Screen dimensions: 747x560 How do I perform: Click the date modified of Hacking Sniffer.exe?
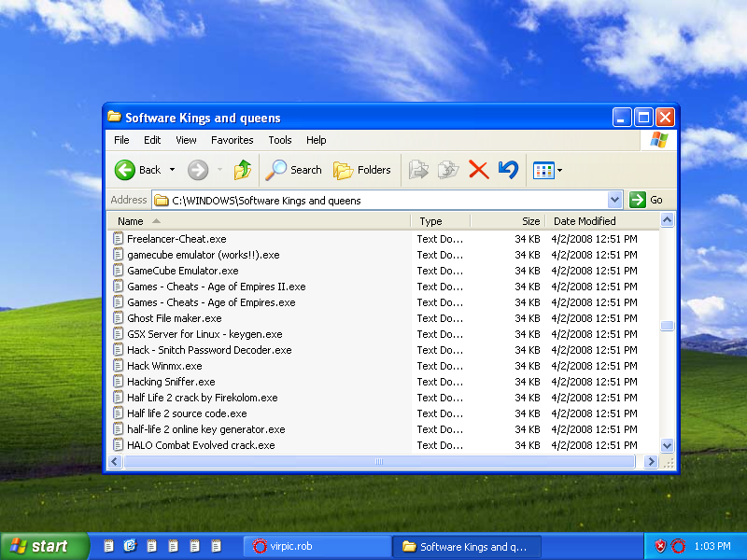click(594, 382)
